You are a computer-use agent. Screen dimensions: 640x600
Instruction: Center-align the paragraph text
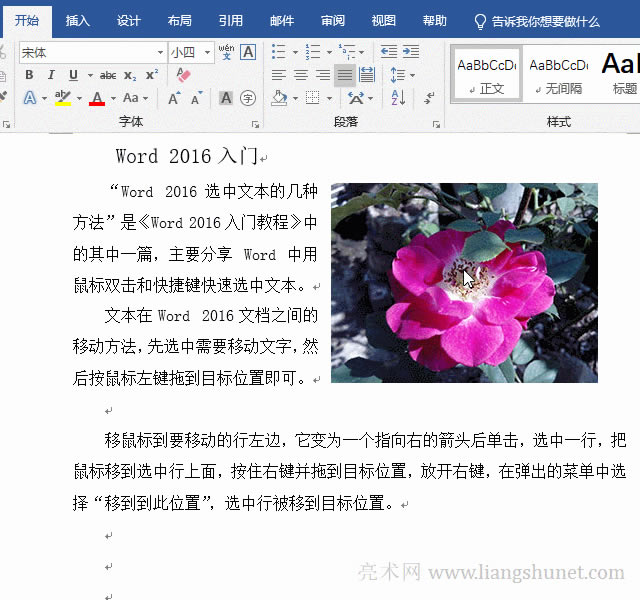click(300, 75)
